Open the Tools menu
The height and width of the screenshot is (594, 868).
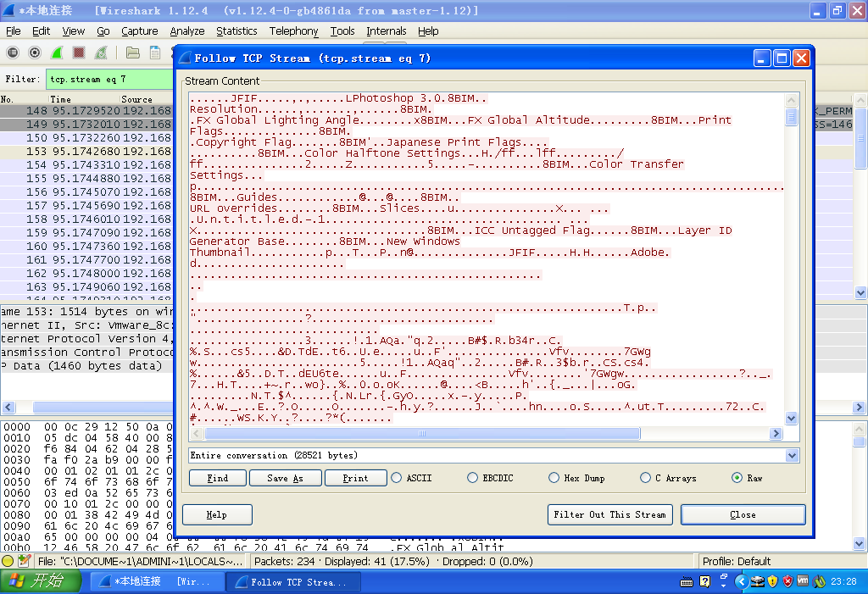pos(342,31)
